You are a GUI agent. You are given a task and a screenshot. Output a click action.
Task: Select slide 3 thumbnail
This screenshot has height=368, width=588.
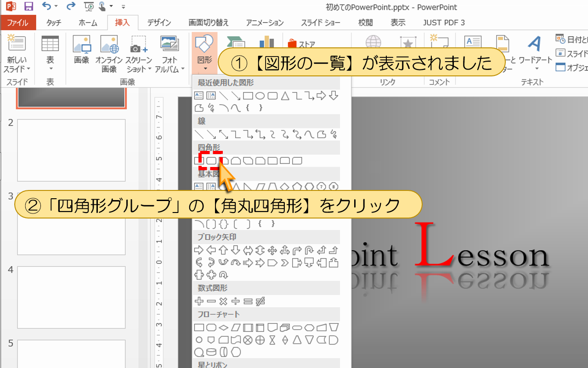coord(71,224)
